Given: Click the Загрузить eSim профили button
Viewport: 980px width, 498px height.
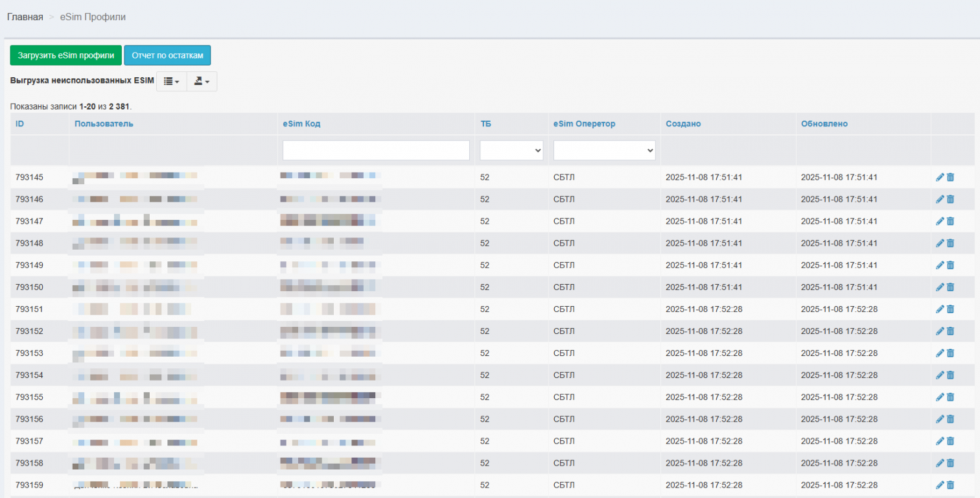Looking at the screenshot, I should (x=65, y=56).
